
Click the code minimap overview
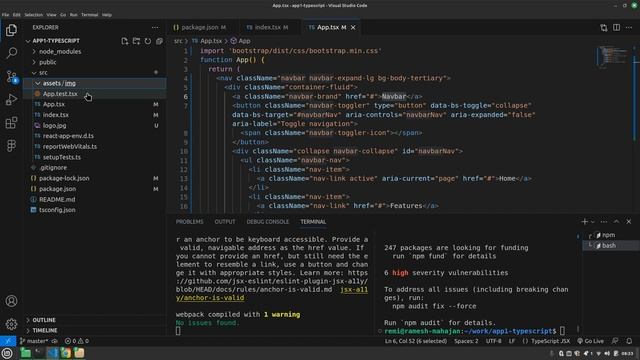[613, 56]
